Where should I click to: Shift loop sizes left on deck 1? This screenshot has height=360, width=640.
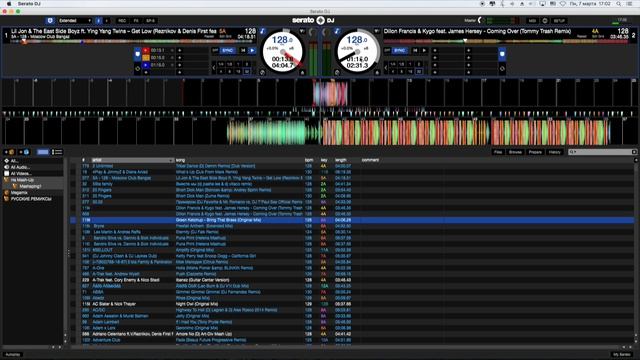tap(213, 68)
